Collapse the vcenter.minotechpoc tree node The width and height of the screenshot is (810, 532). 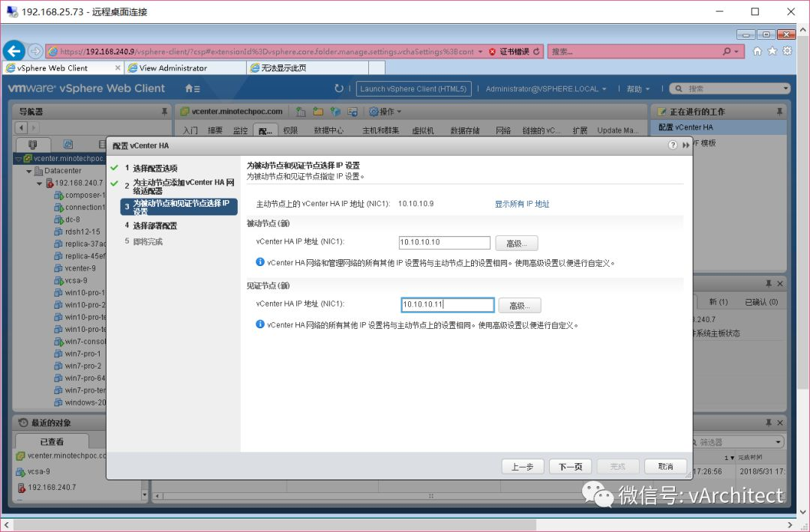coord(19,159)
